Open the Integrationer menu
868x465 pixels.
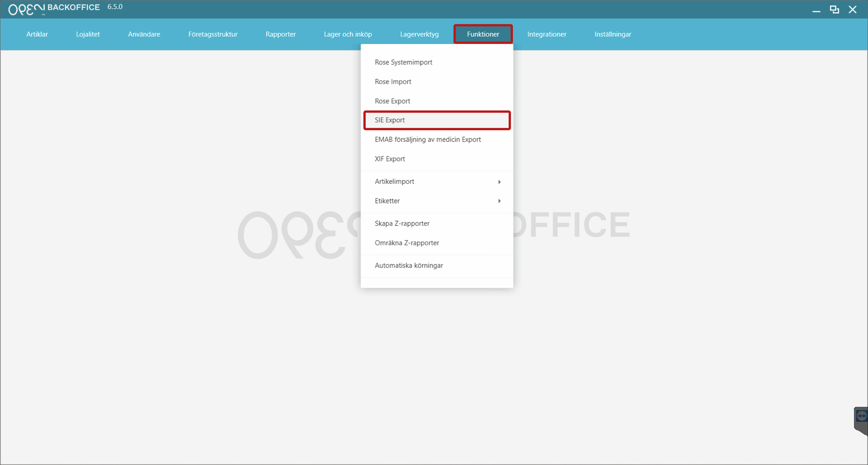pos(547,34)
